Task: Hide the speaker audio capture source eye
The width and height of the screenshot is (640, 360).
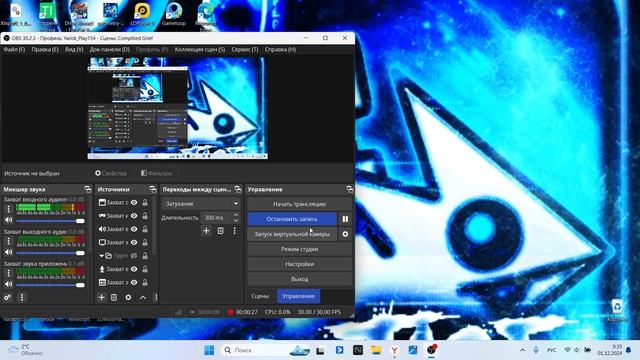Action: tap(134, 229)
